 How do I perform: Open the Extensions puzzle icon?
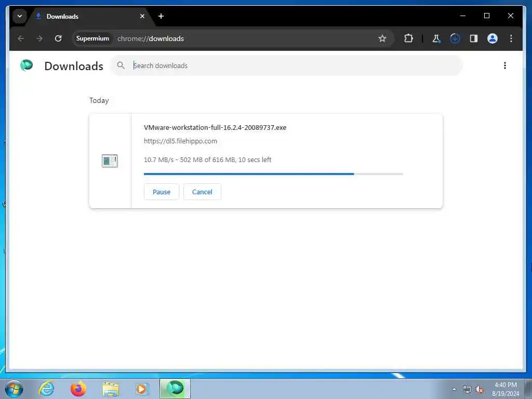pos(408,38)
